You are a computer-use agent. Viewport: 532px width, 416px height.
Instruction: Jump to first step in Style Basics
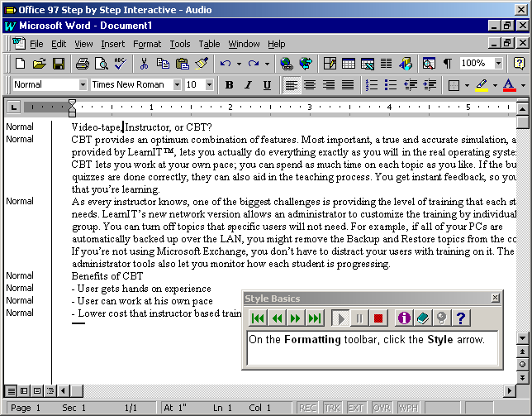(258, 318)
